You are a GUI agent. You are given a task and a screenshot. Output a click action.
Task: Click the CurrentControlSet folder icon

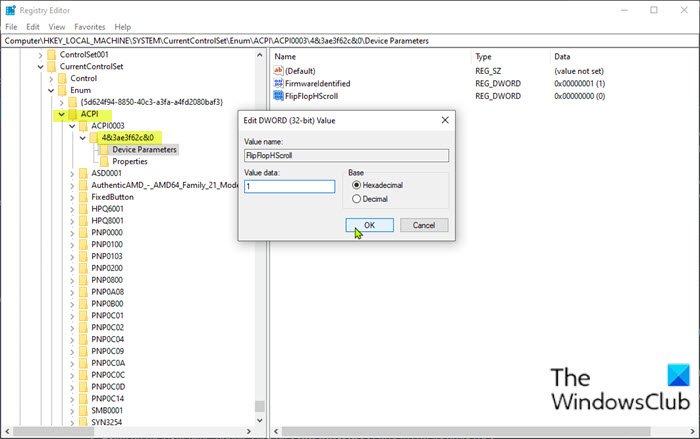click(52, 67)
